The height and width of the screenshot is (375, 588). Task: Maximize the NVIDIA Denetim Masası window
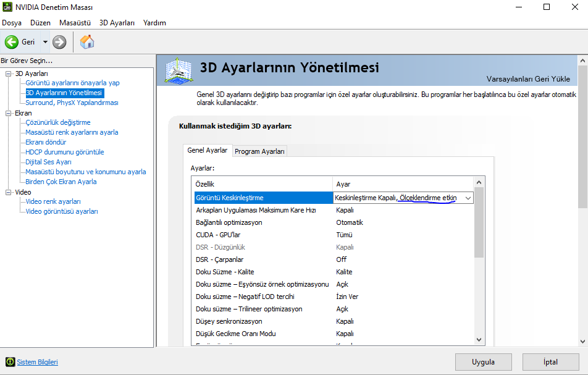pos(547,7)
